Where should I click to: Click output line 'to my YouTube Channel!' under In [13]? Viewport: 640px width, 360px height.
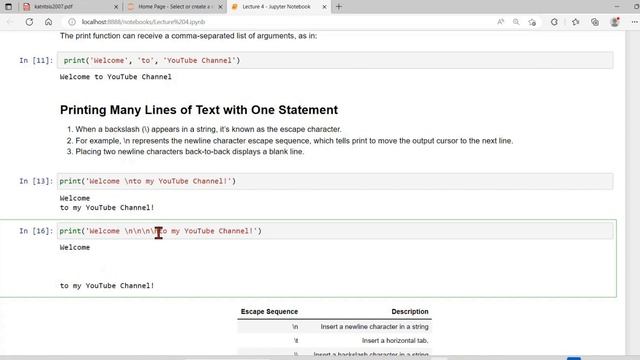point(107,208)
